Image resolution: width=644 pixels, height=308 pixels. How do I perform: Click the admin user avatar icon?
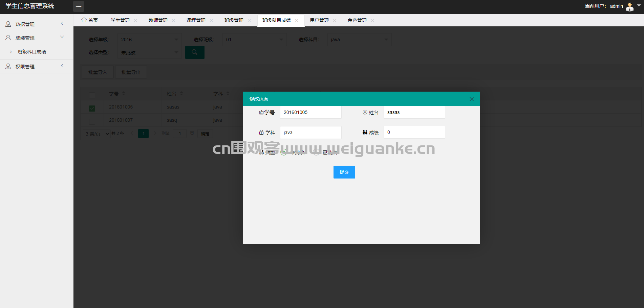tap(629, 7)
